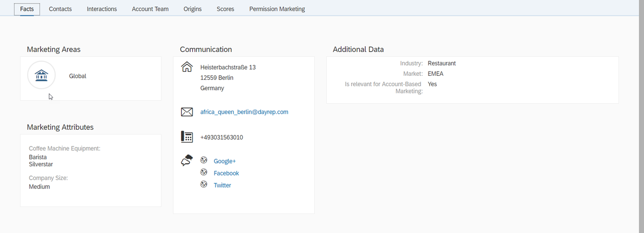View the Scores tab
This screenshot has height=233, width=644.
tap(225, 9)
